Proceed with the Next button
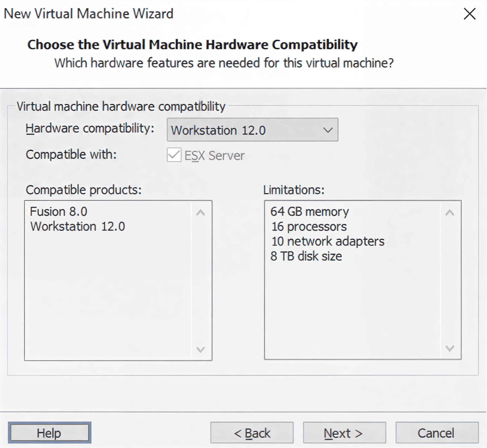487x448 pixels. (x=344, y=433)
